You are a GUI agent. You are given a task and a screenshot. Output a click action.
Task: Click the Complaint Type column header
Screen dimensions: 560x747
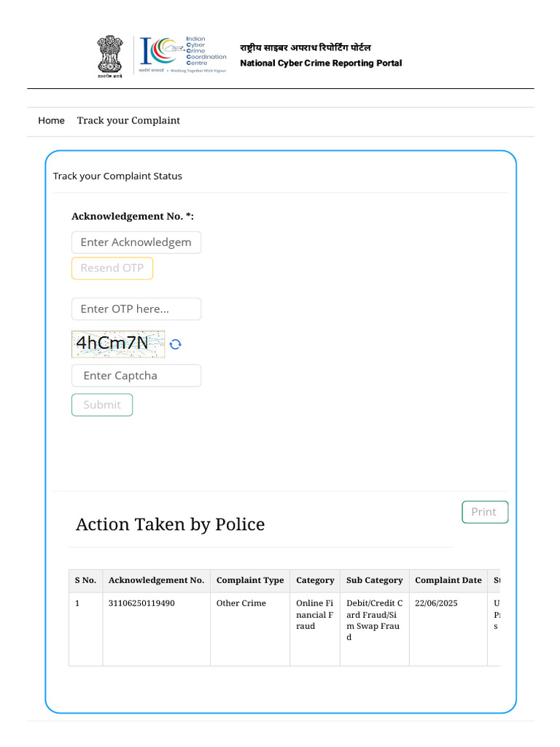[250, 580]
